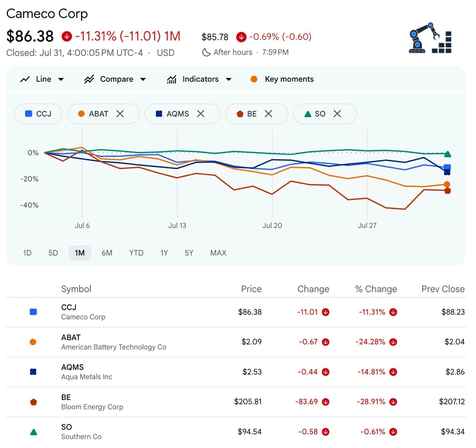Click the Indicators chart icon
This screenshot has width=476, height=448.
click(171, 79)
